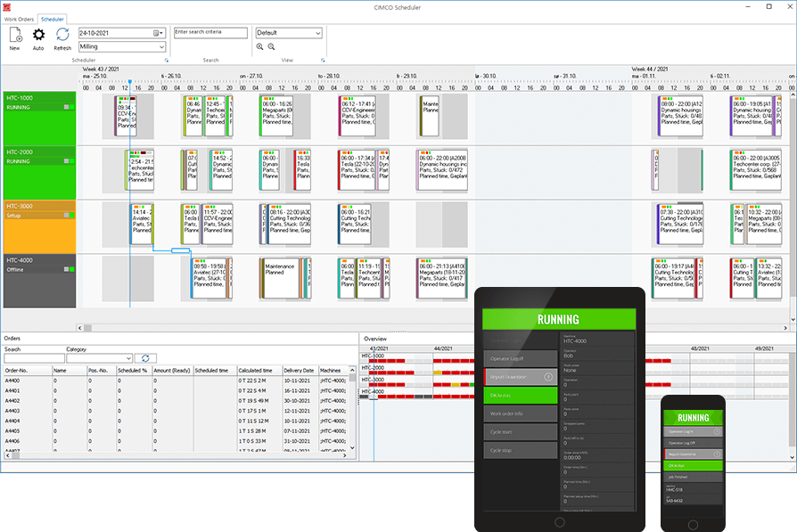Image resolution: width=797 pixels, height=532 pixels.
Task: Toggle the green indicator on HTC-1000 status row
Action: tap(71, 107)
